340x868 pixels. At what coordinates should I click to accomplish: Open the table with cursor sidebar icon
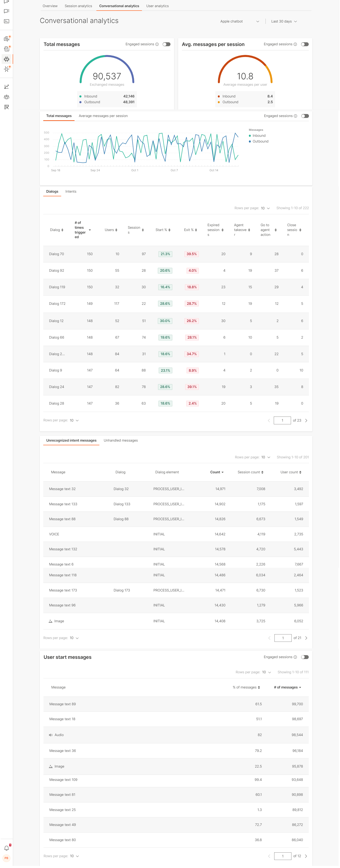(6, 107)
